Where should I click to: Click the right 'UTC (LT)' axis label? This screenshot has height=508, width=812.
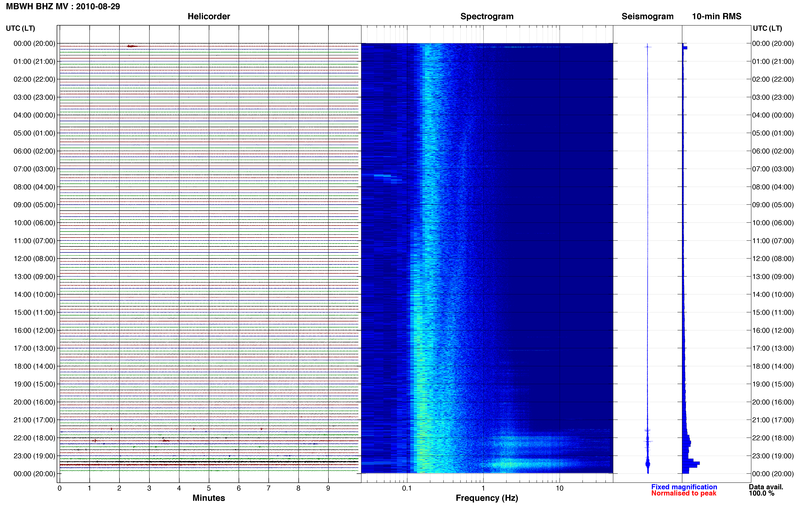point(767,29)
